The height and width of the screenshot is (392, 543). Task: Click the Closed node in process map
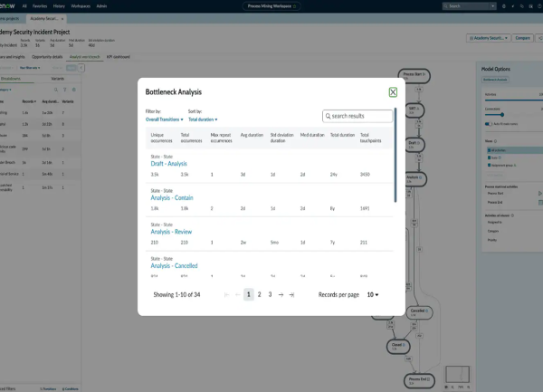[398, 347]
